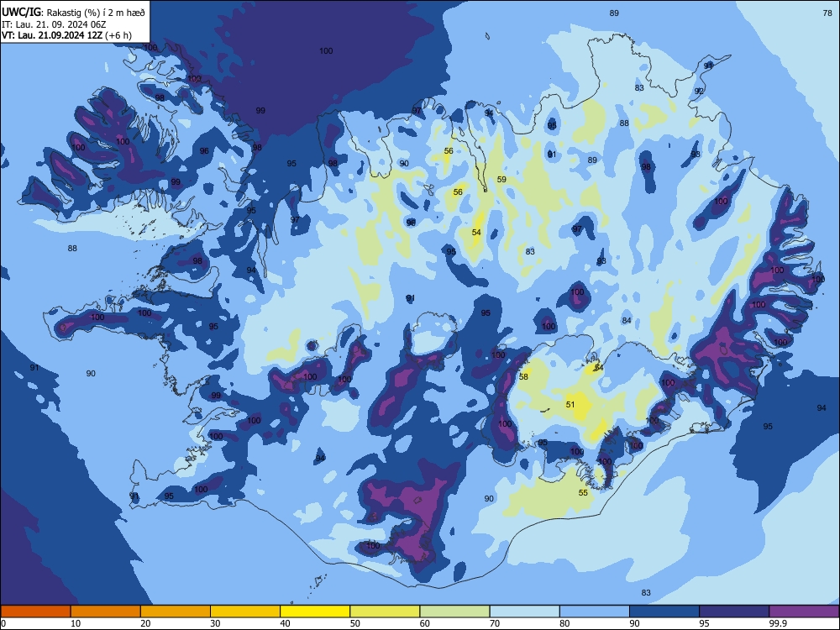Select the 51 humidity value in the yellow area
Screen dimensions: 840x630
pos(570,405)
